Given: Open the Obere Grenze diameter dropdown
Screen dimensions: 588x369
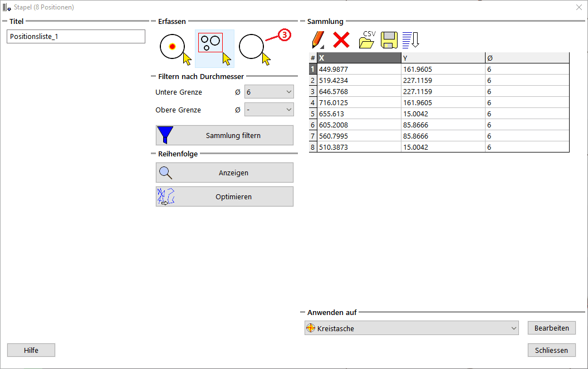Looking at the screenshot, I should [x=269, y=110].
